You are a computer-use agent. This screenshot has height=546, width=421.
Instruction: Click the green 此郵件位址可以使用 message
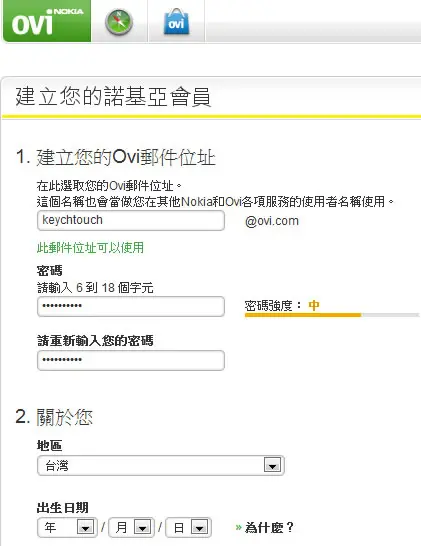point(90,248)
